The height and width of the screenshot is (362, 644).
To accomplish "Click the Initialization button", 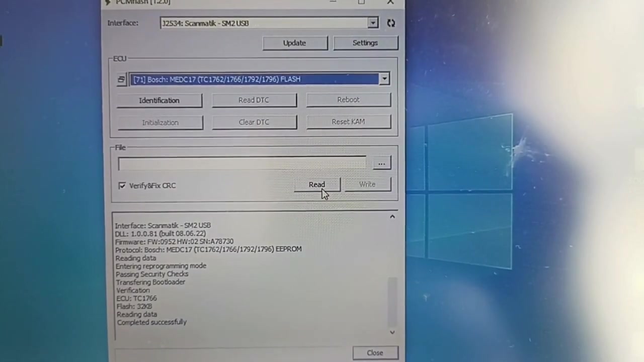I will click(x=160, y=122).
